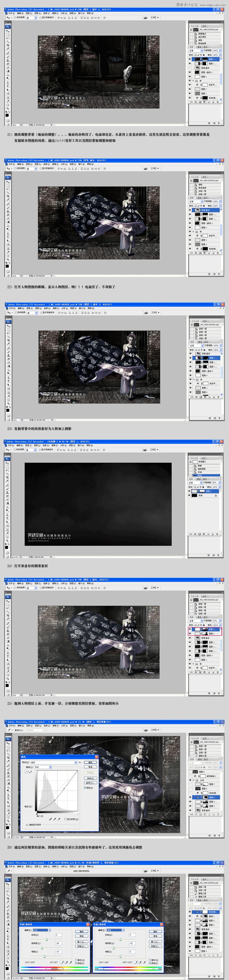Close the Curves (曲线) dialog with its X
The image size is (229, 980).
97,757
